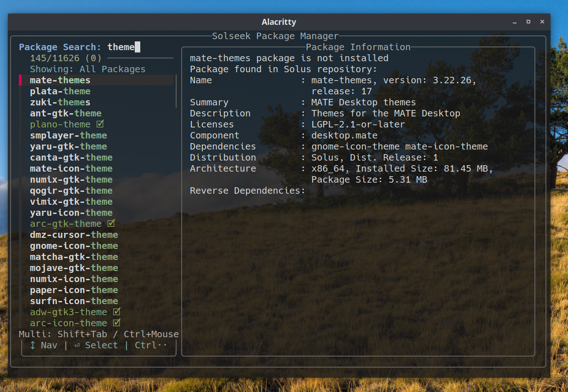Toggle the arc-gtk-theme installed checkmark

[111, 224]
